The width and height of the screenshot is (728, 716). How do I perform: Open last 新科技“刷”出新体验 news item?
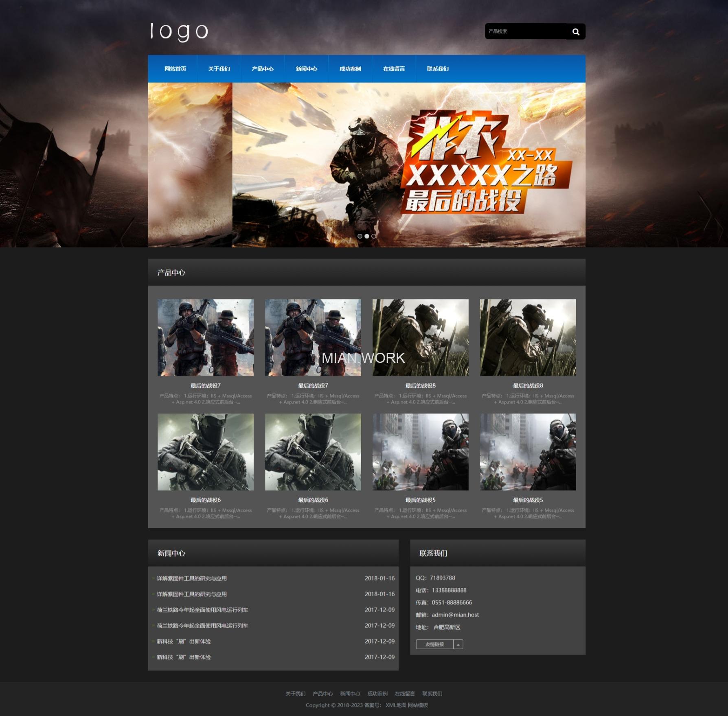[184, 657]
